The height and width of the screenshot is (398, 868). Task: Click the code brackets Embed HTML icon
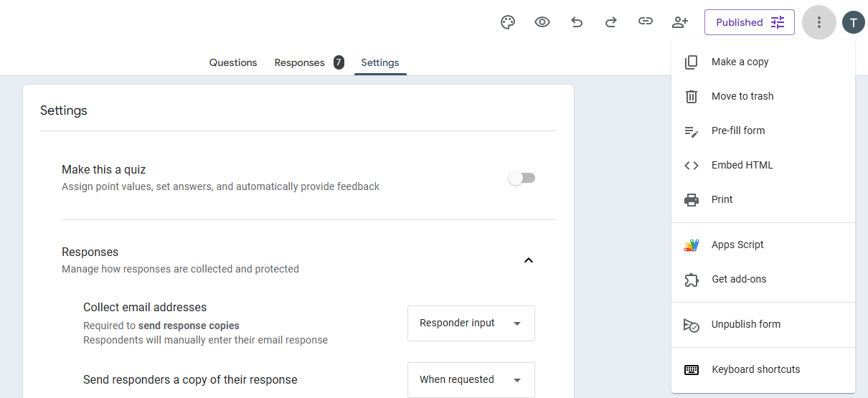[692, 165]
